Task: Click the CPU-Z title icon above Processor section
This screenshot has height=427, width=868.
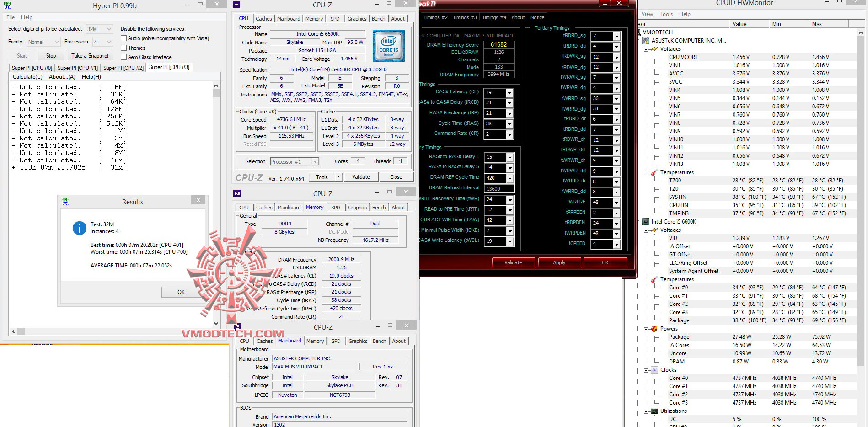Action: [236, 5]
